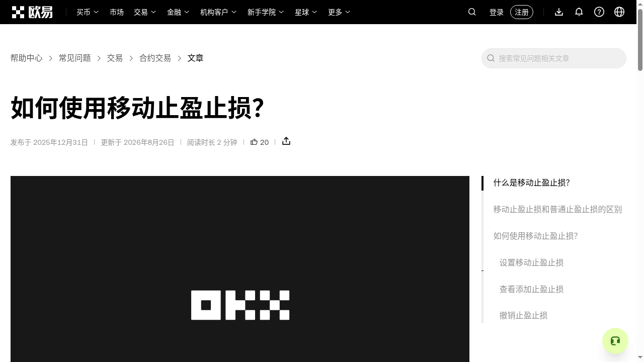Go to 交易 breadcrumb link
The image size is (644, 362).
coord(115,58)
